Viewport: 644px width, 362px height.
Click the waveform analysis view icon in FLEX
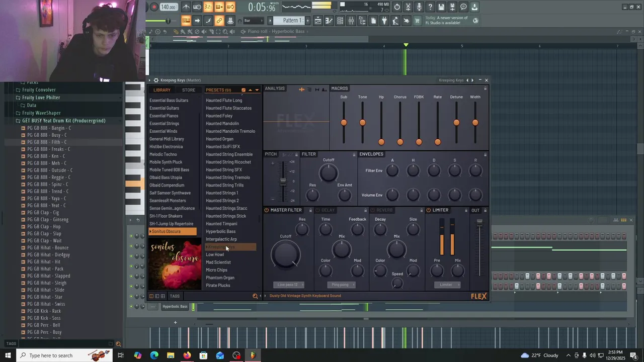point(301,89)
